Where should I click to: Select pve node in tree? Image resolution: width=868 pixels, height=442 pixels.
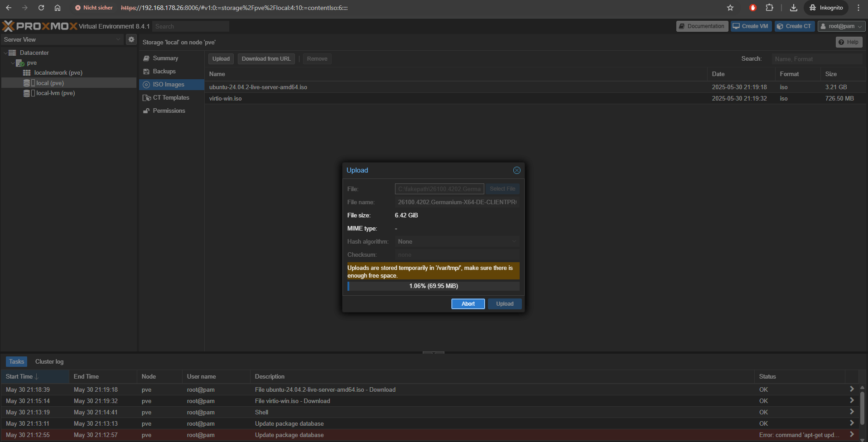[32, 63]
